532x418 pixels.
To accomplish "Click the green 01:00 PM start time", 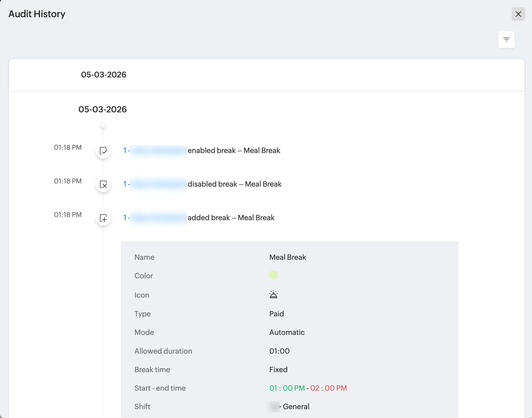I will pyautogui.click(x=287, y=388).
